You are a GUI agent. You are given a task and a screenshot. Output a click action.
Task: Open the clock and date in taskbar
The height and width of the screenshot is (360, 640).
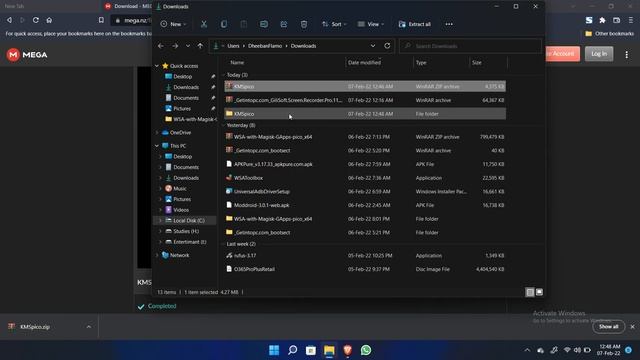[609, 350]
